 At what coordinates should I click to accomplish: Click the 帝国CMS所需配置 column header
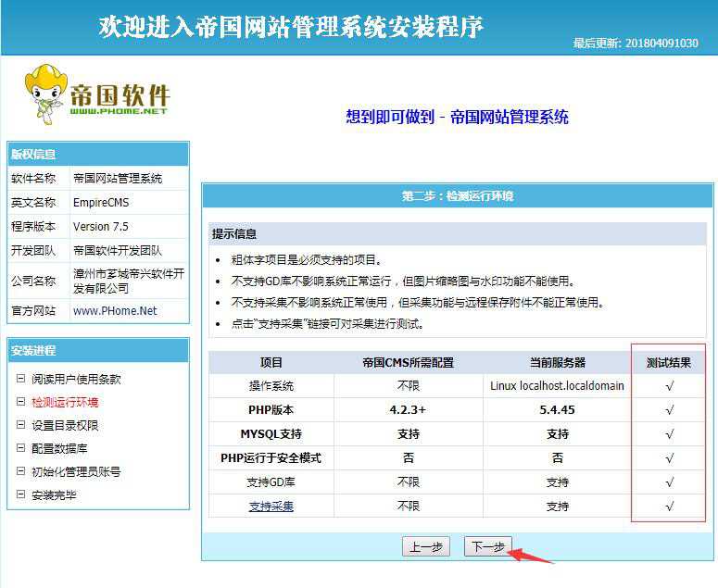point(408,363)
